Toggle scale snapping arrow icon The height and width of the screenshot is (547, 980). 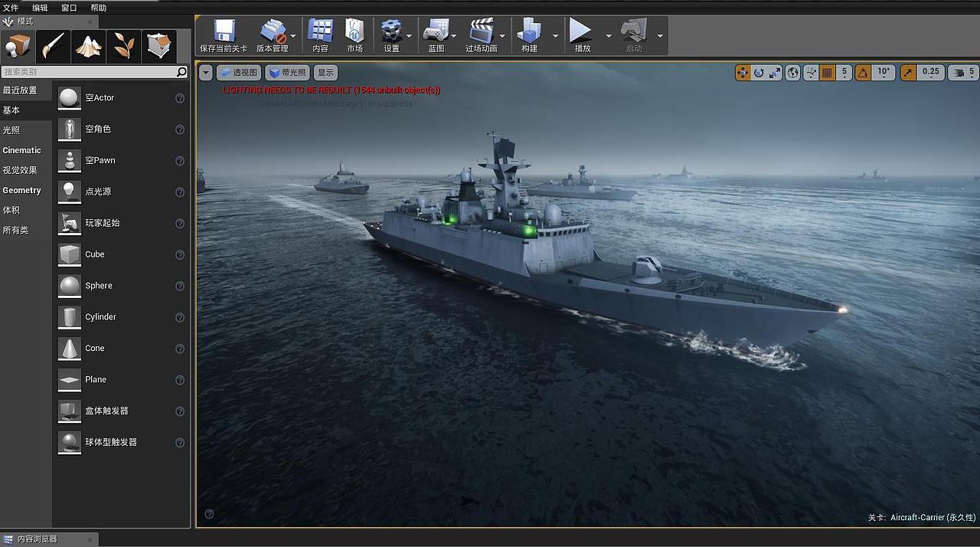click(x=908, y=73)
